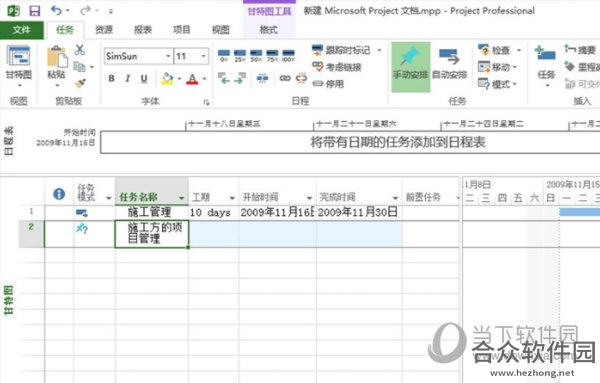
Task: Toggle Italic formatting
Action: click(x=127, y=78)
